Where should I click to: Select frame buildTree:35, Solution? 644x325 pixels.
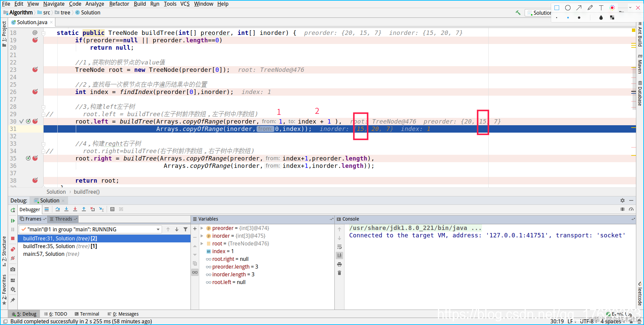(60, 246)
